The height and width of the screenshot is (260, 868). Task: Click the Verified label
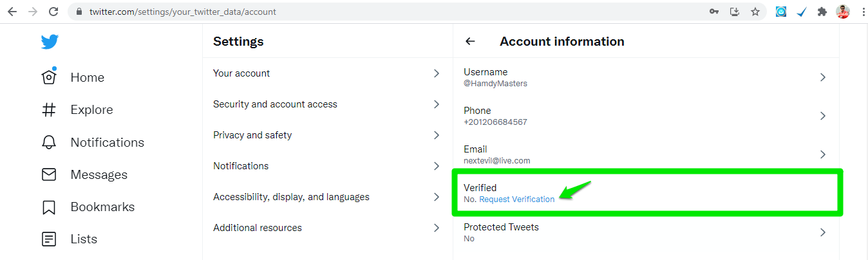click(480, 188)
